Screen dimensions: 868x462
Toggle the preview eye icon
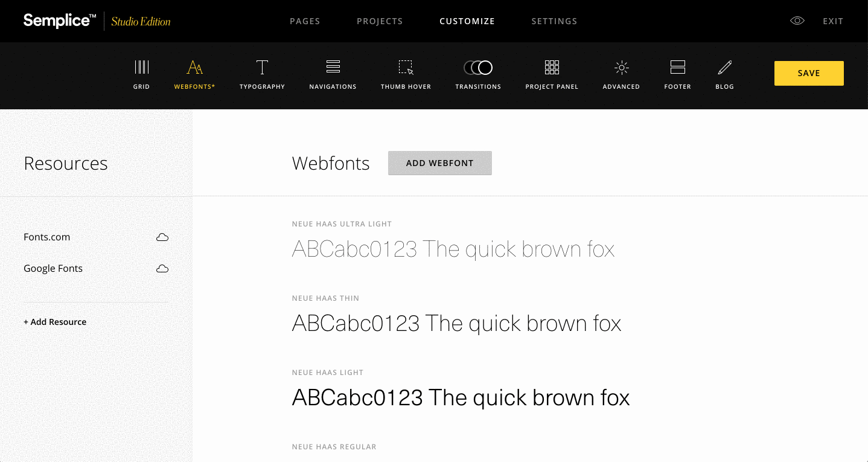[797, 21]
